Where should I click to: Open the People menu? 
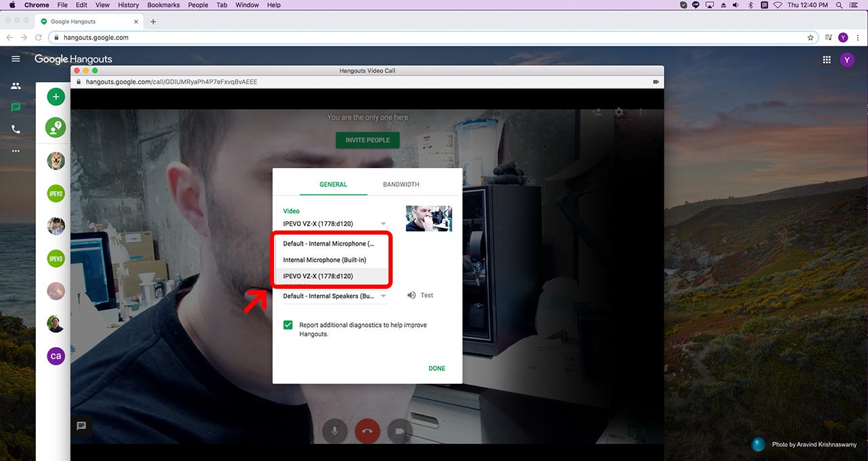pos(198,5)
